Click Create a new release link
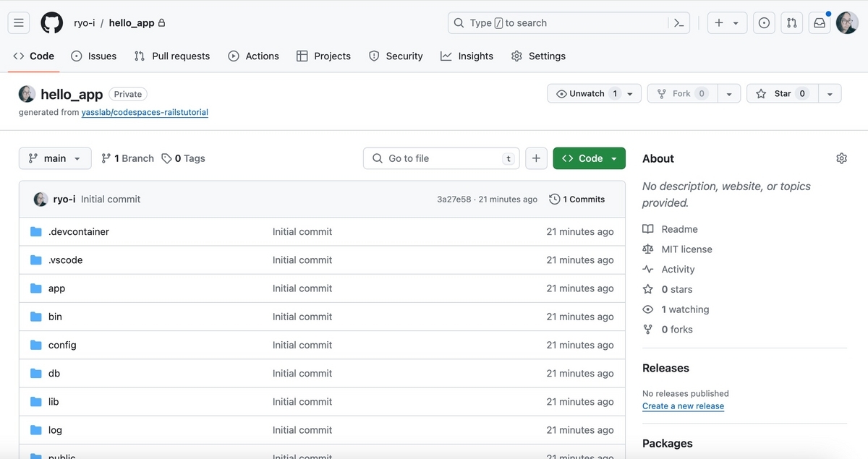 [683, 406]
